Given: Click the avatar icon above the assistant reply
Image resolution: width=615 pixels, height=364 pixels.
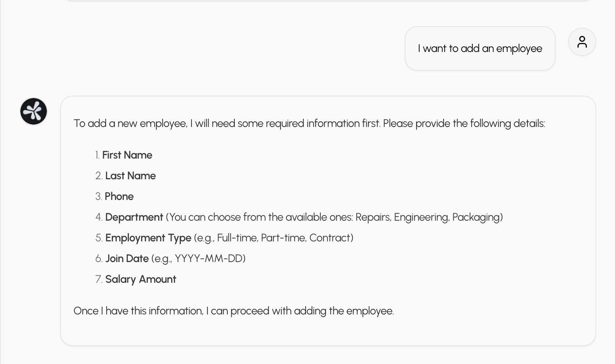Looking at the screenshot, I should (x=33, y=111).
